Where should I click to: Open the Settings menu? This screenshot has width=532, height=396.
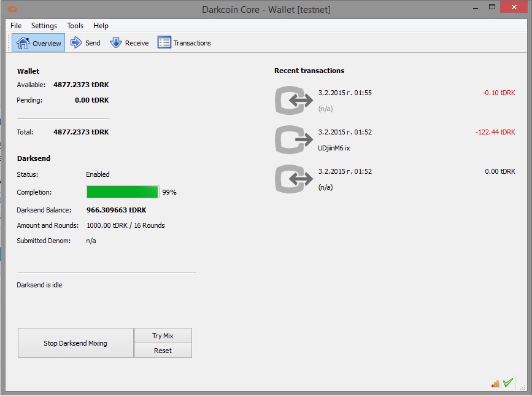click(44, 26)
